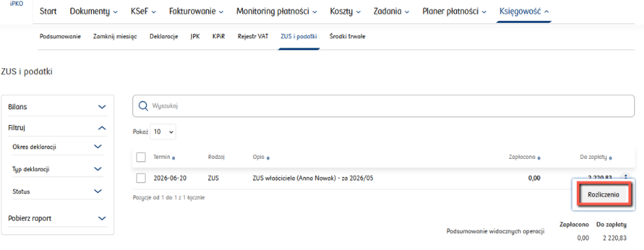Click the ZUS value in Rodzaj column
The height and width of the screenshot is (250, 644).
(214, 179)
